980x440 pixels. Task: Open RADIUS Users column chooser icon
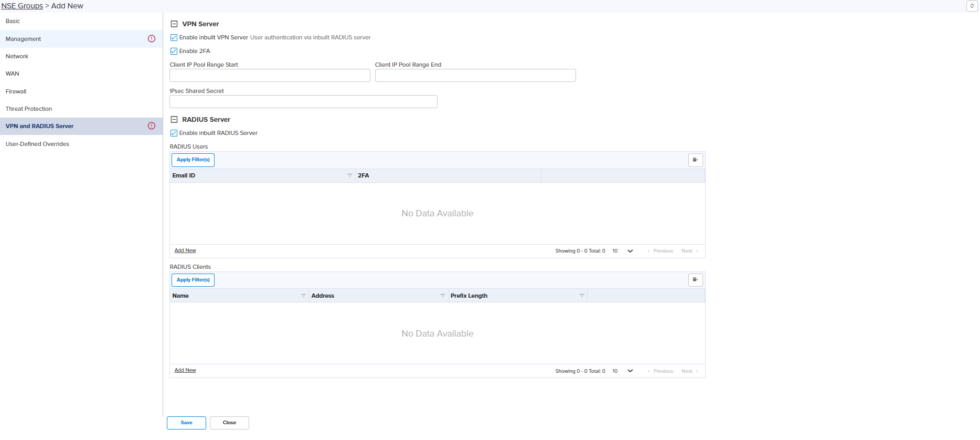[695, 160]
